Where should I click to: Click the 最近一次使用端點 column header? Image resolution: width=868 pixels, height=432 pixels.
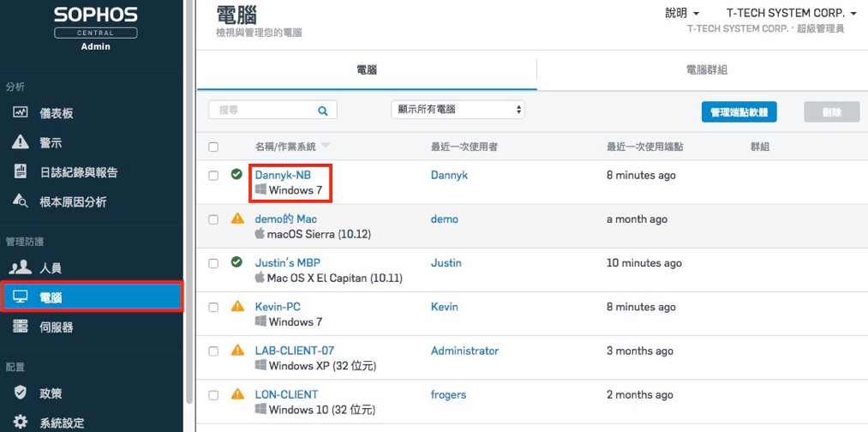[645, 147]
